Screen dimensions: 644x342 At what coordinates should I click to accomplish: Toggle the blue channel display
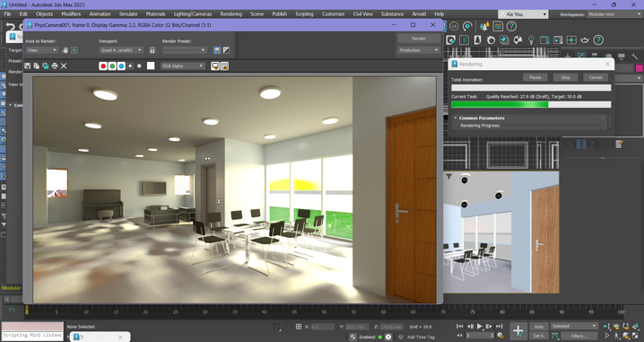tap(121, 66)
